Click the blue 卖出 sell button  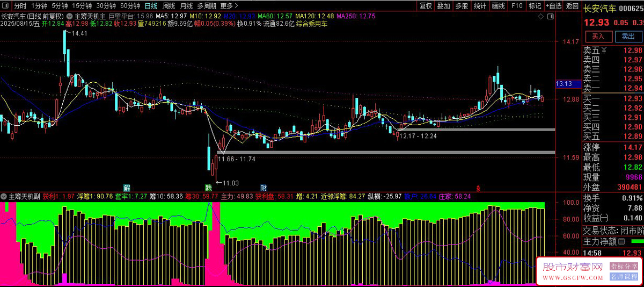(627, 37)
